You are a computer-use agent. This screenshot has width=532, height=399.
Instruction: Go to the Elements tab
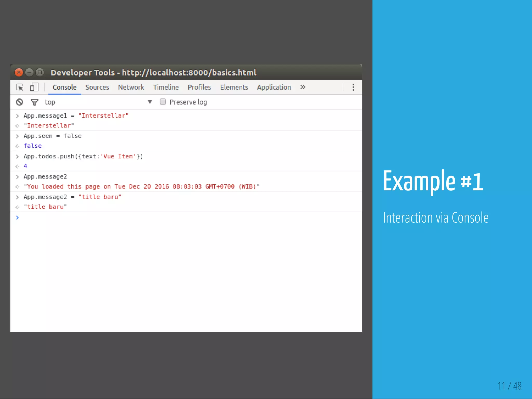click(234, 87)
